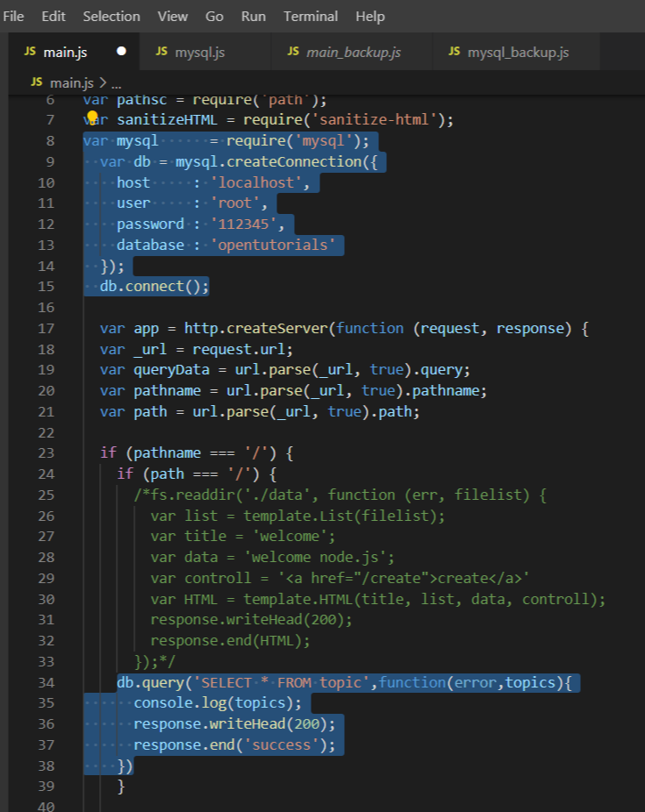Image resolution: width=645 pixels, height=812 pixels.
Task: Open the Run menu
Action: tap(254, 17)
